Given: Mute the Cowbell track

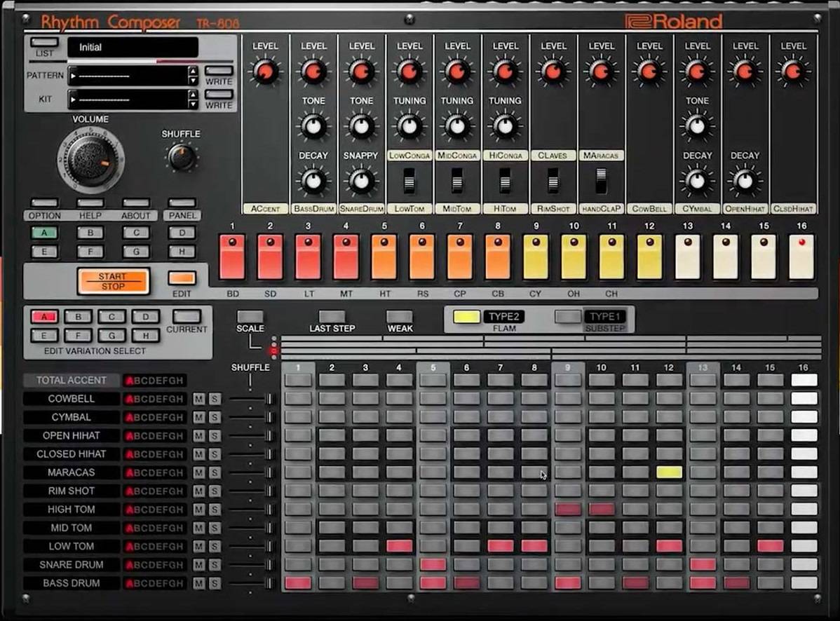Looking at the screenshot, I should click(199, 399).
